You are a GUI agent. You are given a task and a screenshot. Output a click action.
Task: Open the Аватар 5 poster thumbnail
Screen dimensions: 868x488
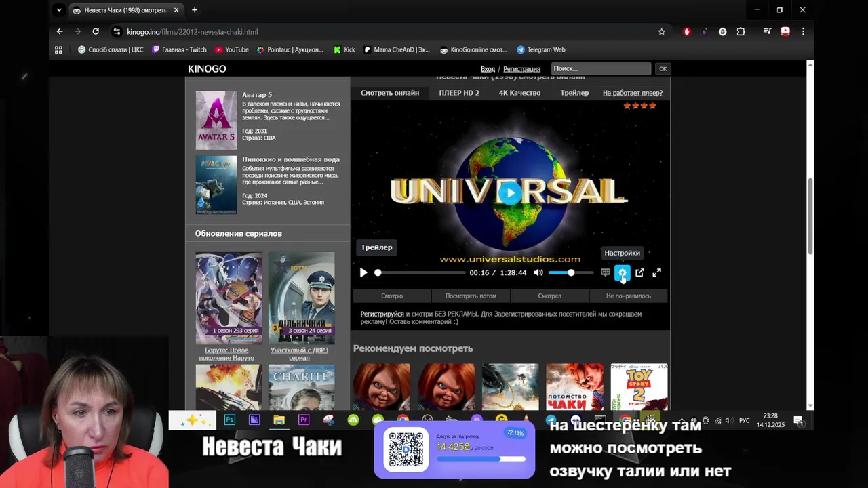click(x=216, y=120)
